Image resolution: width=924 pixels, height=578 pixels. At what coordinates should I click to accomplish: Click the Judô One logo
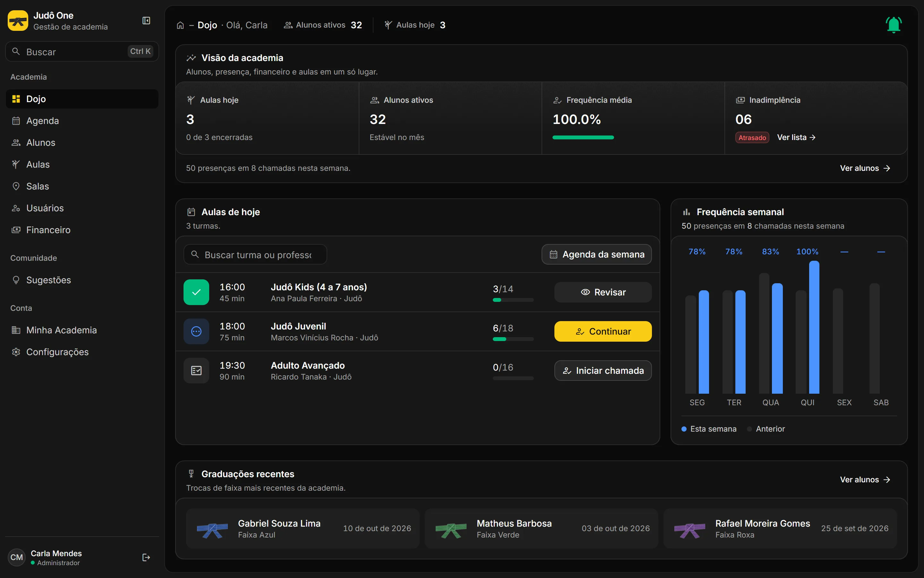click(x=18, y=21)
